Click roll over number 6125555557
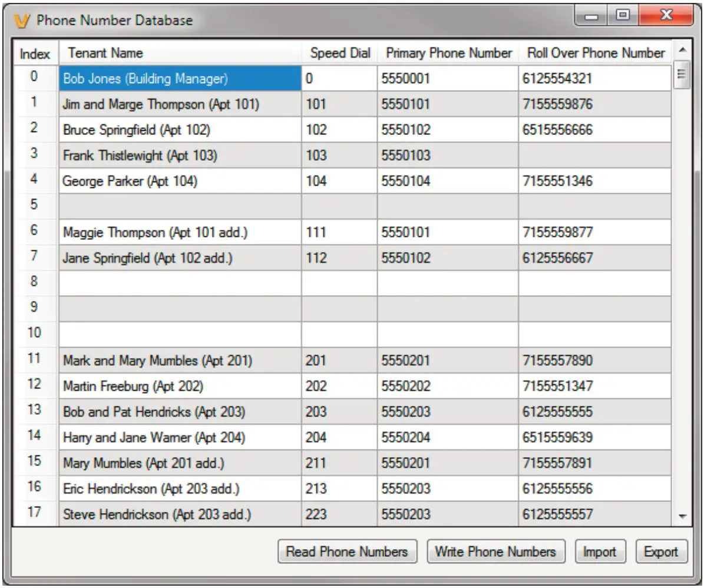 (x=595, y=514)
